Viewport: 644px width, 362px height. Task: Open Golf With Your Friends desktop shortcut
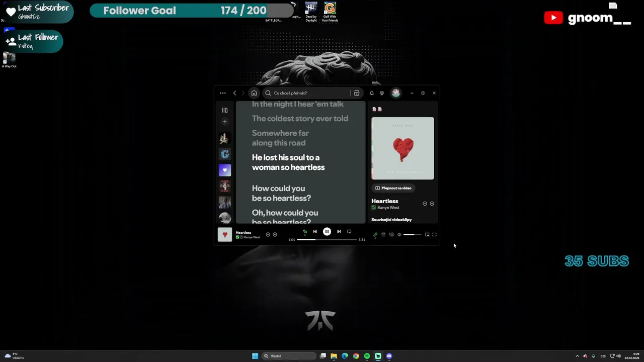(330, 12)
